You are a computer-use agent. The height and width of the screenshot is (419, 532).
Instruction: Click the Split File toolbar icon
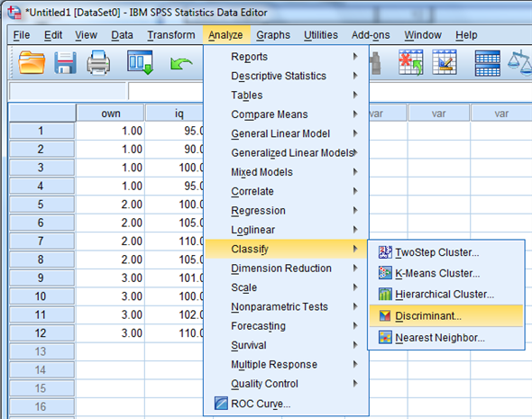coord(488,63)
